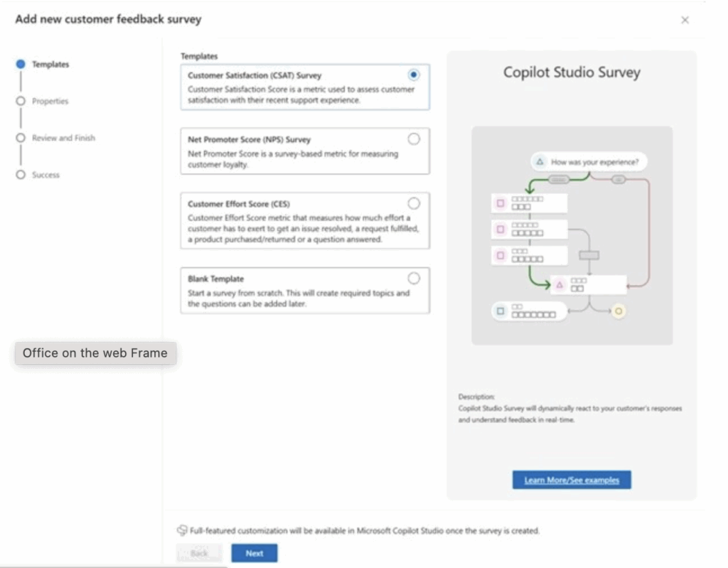This screenshot has height=568, width=728.
Task: Click the 'Copilot Studio Survey' preview heading
Action: point(572,73)
